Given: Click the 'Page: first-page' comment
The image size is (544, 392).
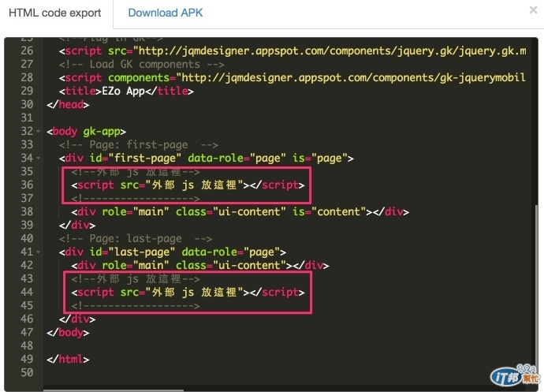Looking at the screenshot, I should click(x=139, y=144).
